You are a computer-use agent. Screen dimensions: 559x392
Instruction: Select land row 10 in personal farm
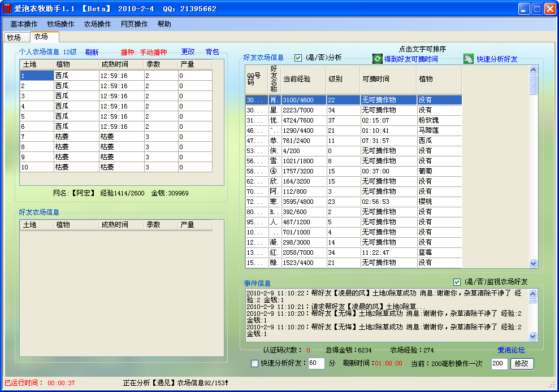coord(116,167)
